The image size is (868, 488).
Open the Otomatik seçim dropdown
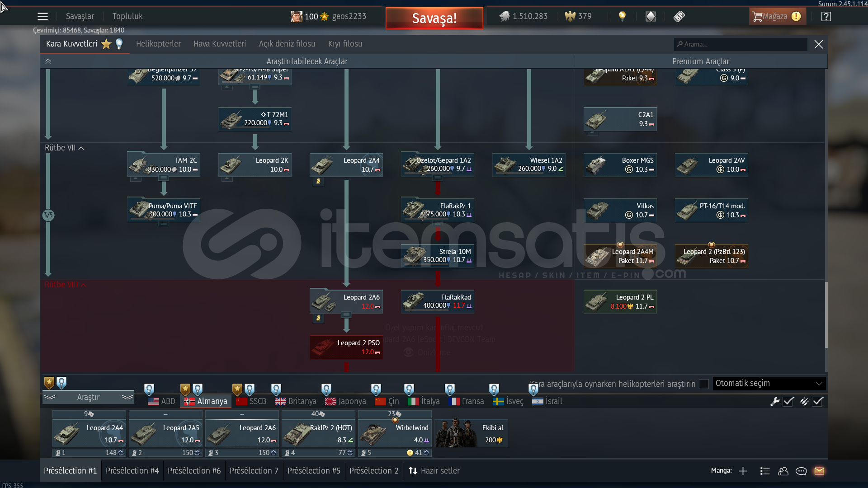point(769,383)
